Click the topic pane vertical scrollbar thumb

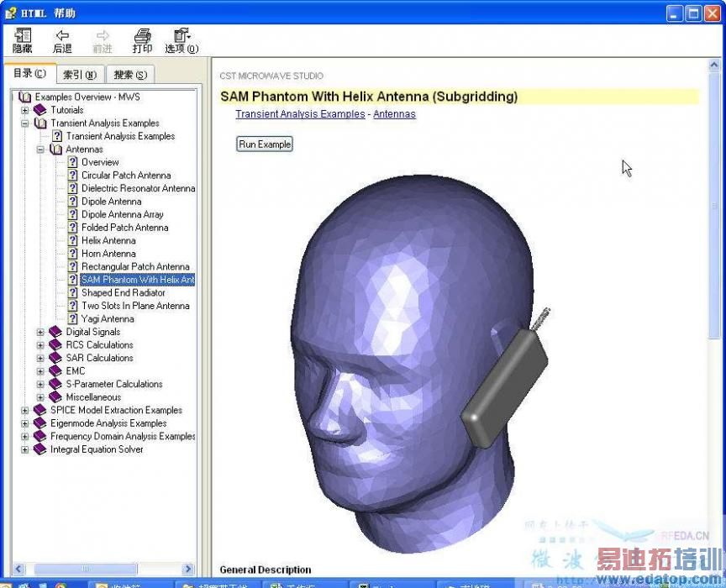coord(714,206)
